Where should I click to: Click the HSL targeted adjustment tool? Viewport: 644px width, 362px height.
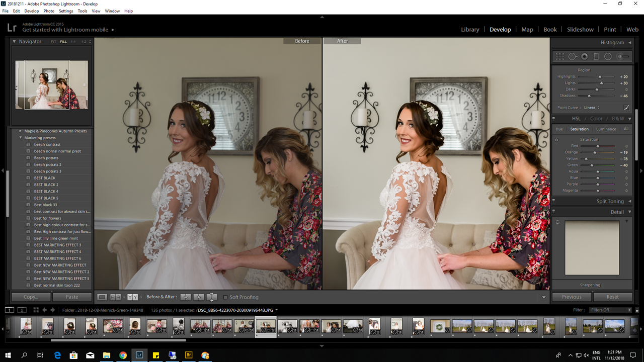(556, 140)
